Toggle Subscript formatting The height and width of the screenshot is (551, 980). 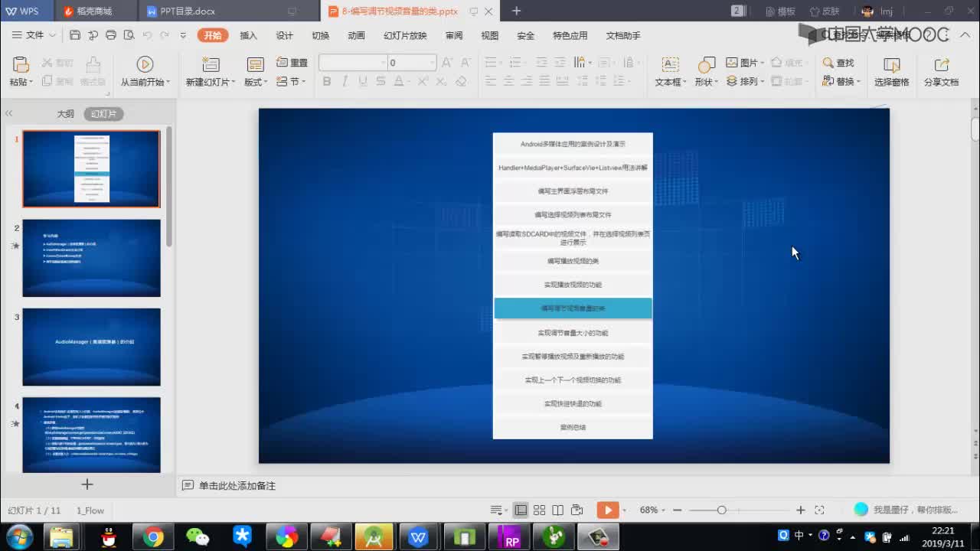[442, 81]
